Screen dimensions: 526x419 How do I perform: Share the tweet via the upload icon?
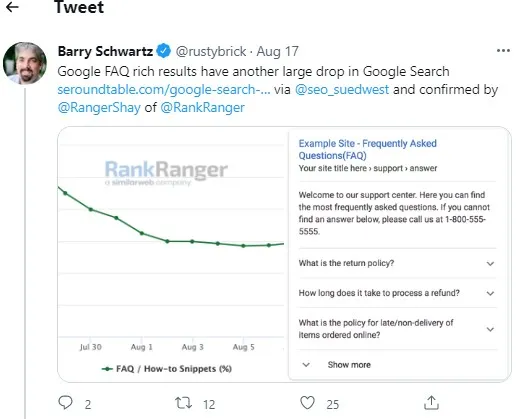(431, 403)
